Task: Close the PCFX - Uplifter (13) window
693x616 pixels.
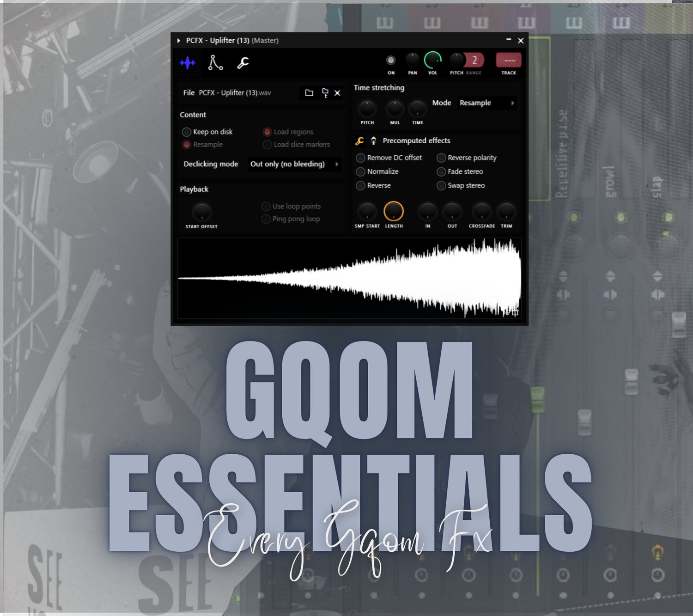Action: 521,41
